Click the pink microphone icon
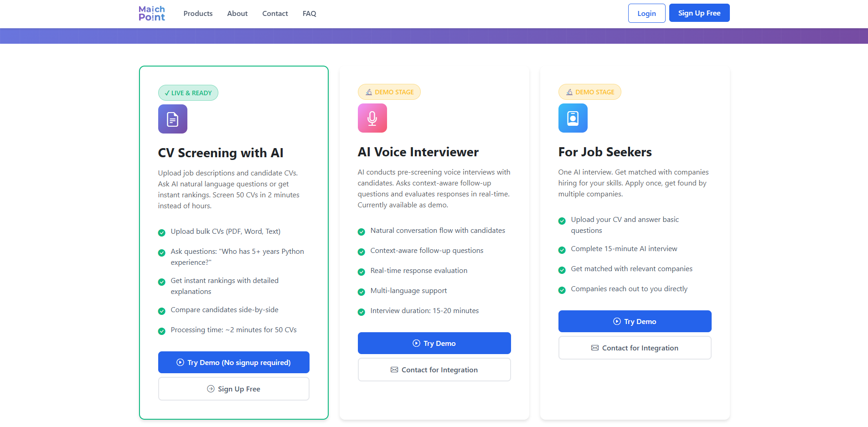 click(x=372, y=118)
